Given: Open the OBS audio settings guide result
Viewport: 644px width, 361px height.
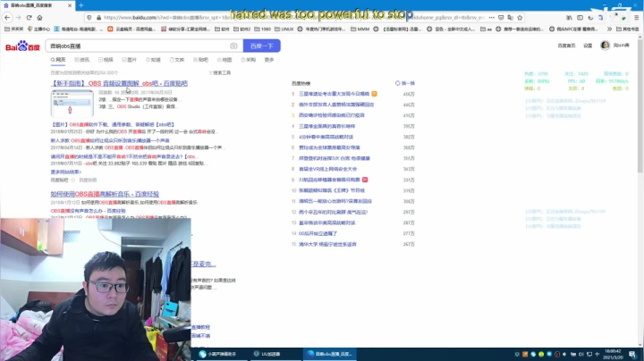Looking at the screenshot, I should 119,83.
